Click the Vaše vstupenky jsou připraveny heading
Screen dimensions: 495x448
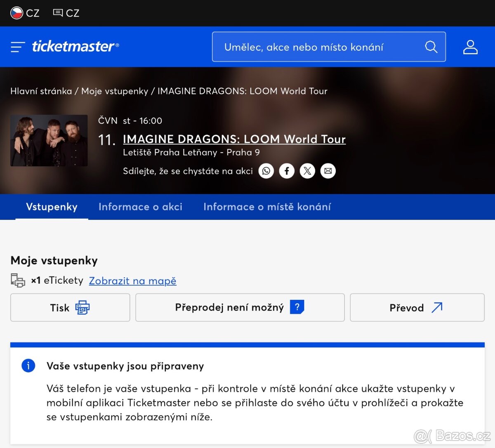point(125,366)
